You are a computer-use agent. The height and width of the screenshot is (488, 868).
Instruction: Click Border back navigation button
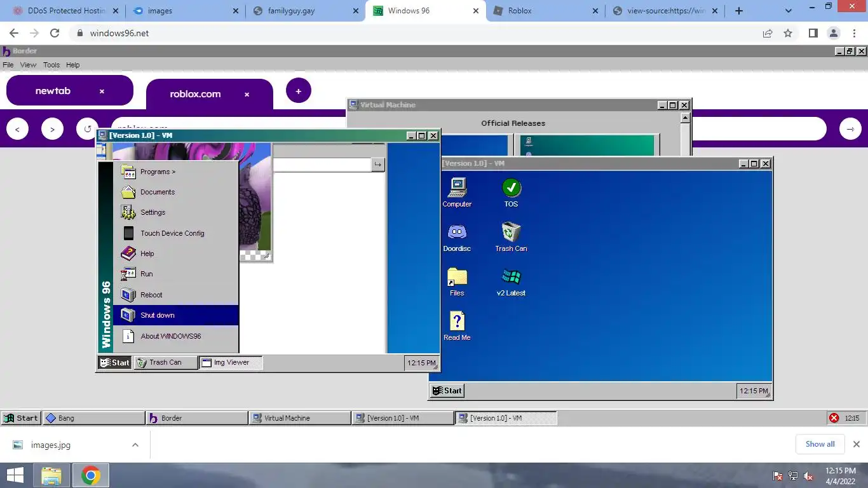pyautogui.click(x=17, y=129)
